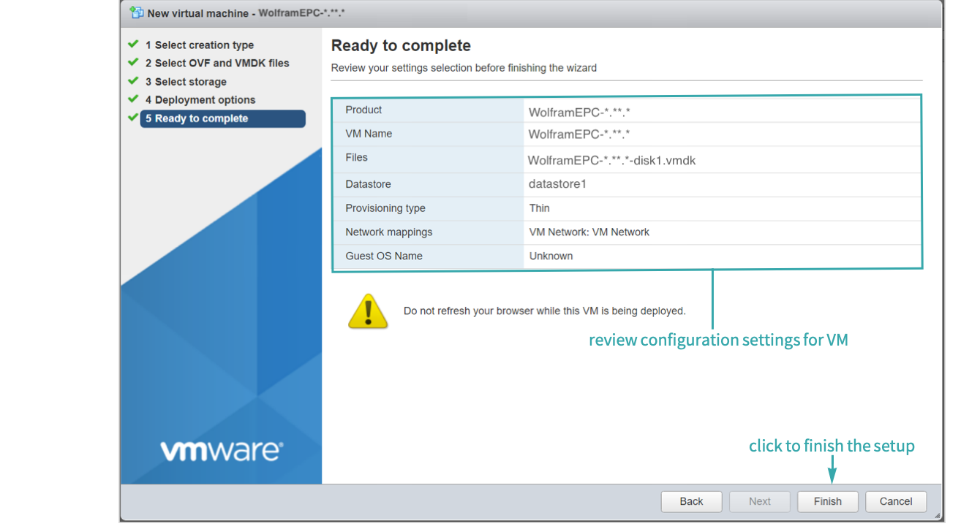Image resolution: width=980 pixels, height=529 pixels.
Task: Click the disabled Next button
Action: [x=759, y=501]
